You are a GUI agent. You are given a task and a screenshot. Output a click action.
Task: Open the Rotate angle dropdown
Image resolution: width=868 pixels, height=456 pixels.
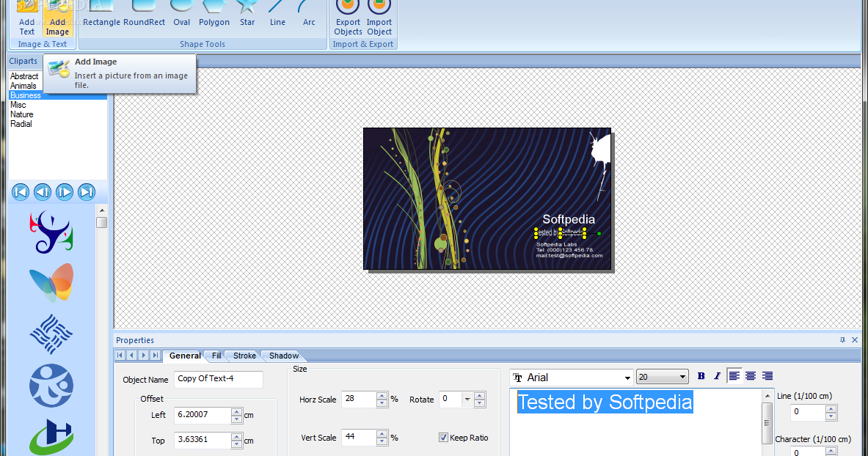(x=467, y=399)
